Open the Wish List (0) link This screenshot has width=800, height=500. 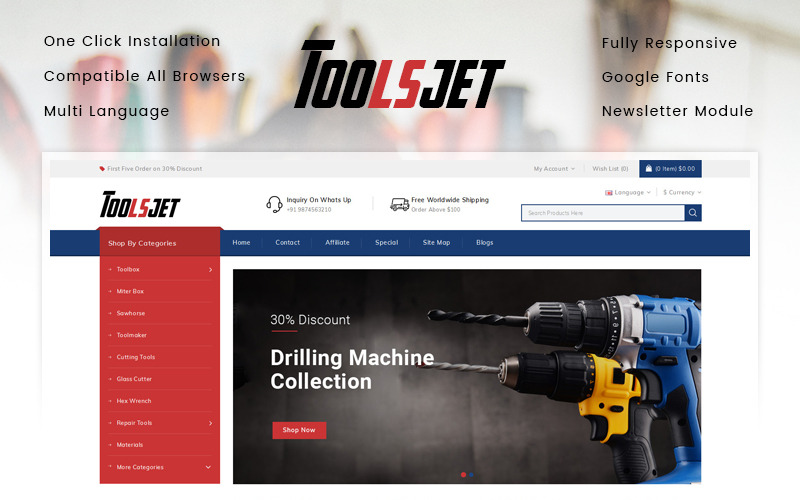(610, 169)
